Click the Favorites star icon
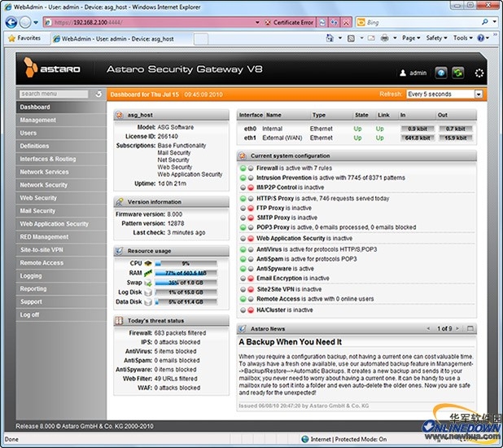 [x=12, y=38]
